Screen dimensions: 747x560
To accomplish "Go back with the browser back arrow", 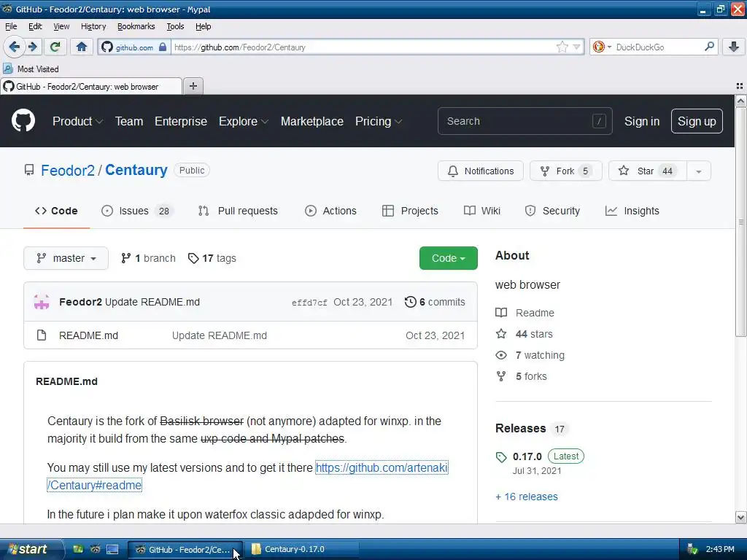I will tap(15, 47).
